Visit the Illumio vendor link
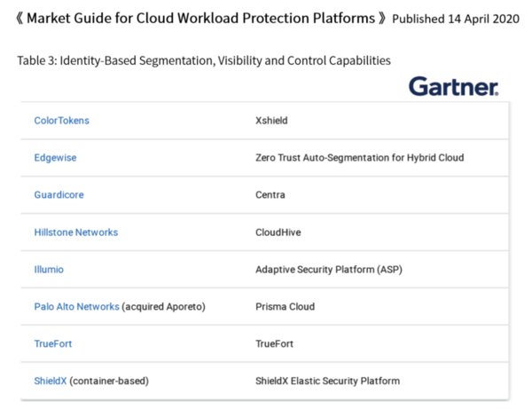This screenshot has height=409, width=532. point(49,270)
